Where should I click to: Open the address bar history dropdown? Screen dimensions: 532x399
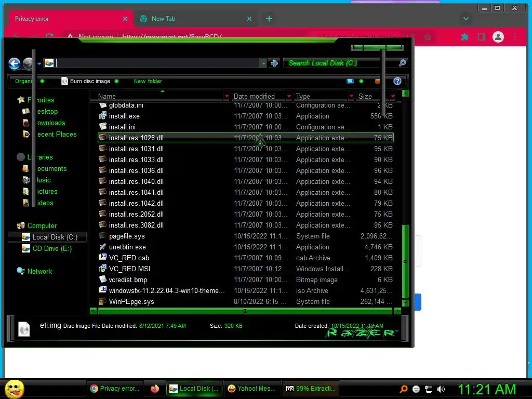263,63
